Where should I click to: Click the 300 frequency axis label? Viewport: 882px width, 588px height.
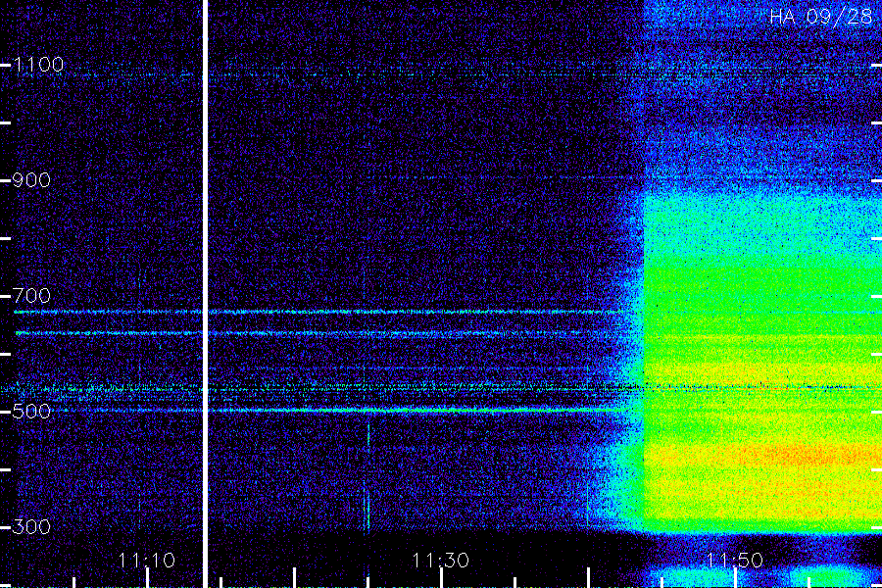click(x=31, y=526)
